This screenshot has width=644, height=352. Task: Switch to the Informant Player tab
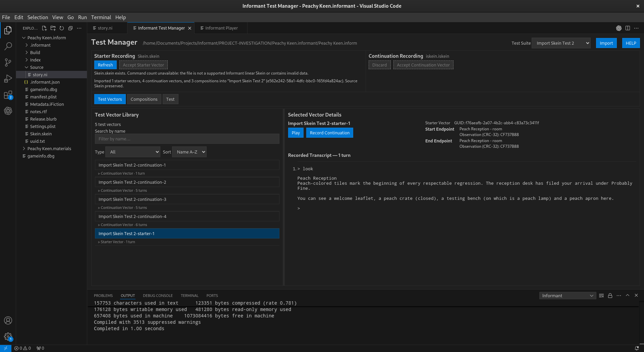pyautogui.click(x=221, y=28)
